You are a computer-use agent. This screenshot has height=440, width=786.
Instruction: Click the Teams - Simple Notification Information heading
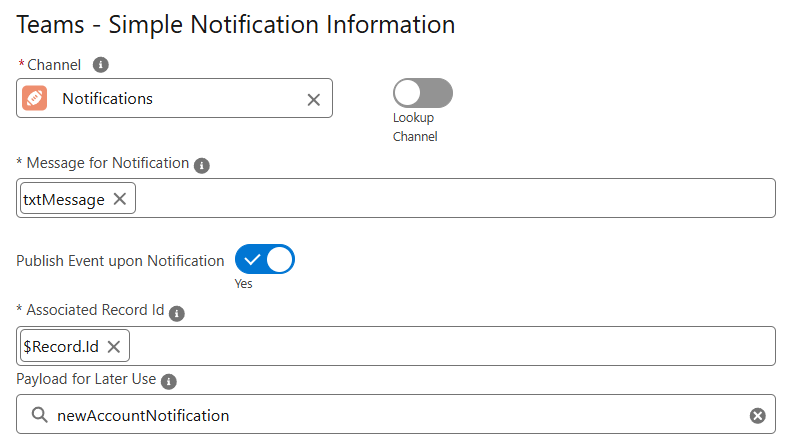pyautogui.click(x=236, y=25)
